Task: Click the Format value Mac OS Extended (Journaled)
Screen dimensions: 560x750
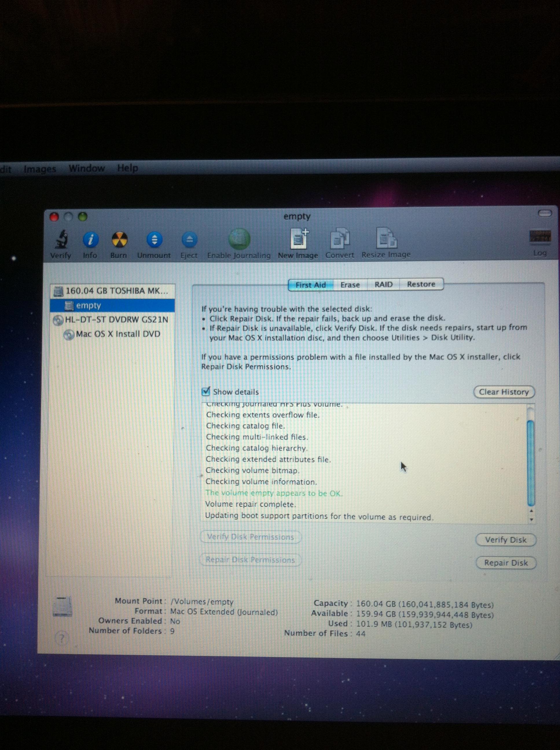Action: 224,612
